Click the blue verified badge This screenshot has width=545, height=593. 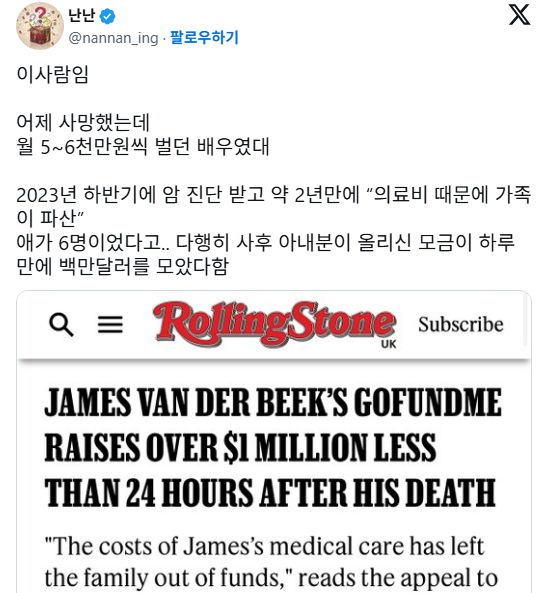[107, 16]
